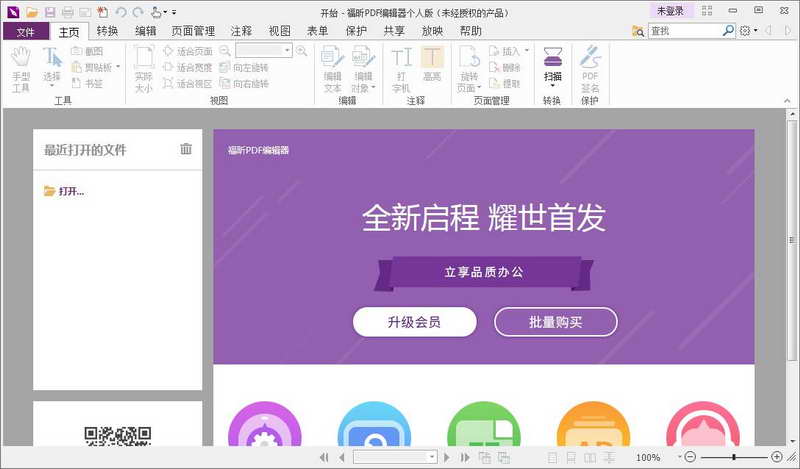Select the Highlight (高亮) tool
Image resolution: width=800 pixels, height=469 pixels.
[x=432, y=64]
